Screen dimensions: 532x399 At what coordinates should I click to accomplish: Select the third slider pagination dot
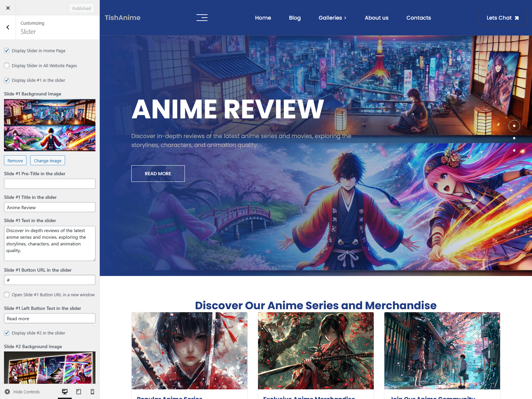(x=514, y=150)
